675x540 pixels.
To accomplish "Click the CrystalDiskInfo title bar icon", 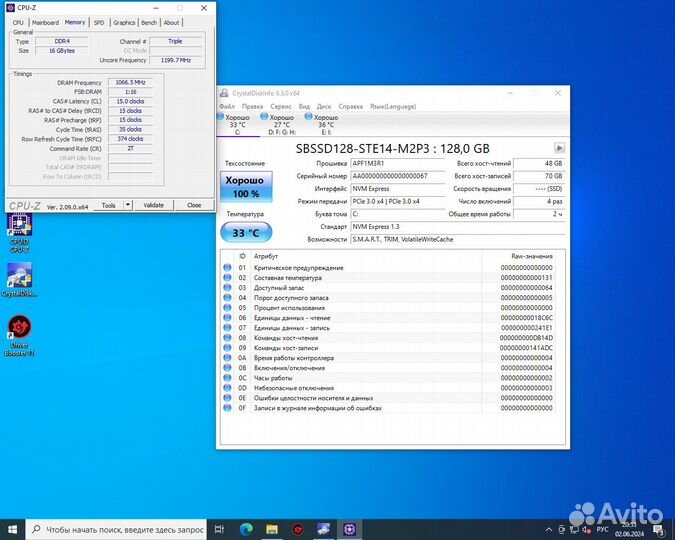I will click(224, 93).
